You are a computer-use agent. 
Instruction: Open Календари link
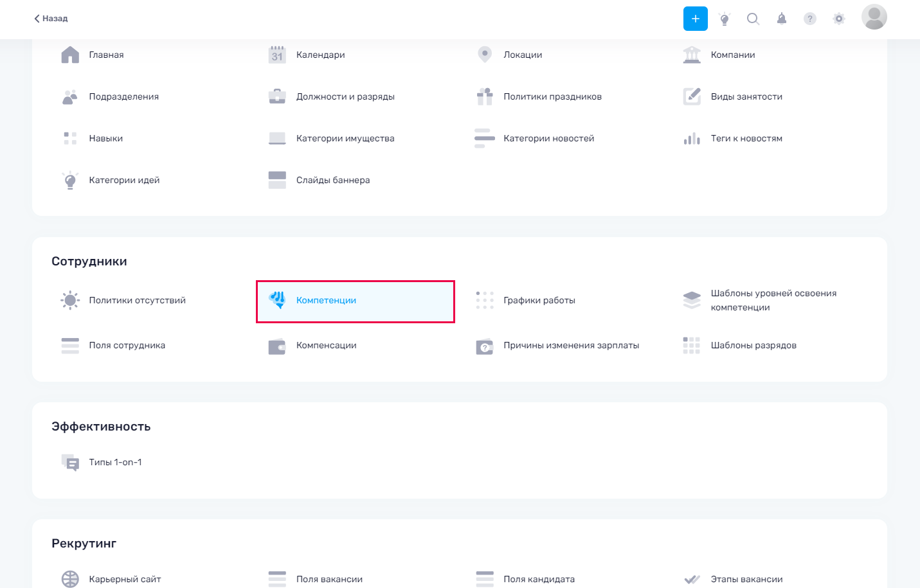(x=321, y=55)
